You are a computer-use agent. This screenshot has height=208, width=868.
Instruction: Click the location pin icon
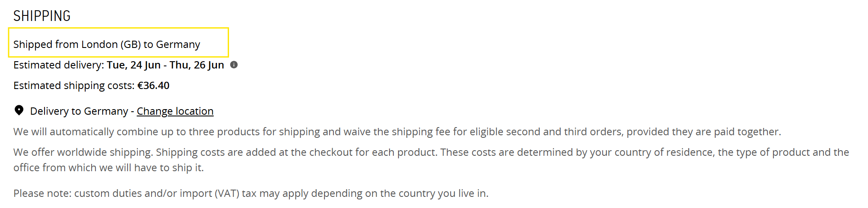coord(19,110)
